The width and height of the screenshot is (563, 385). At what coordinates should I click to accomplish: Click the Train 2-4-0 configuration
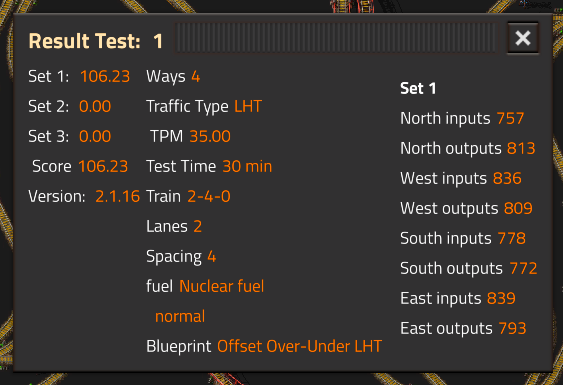tap(209, 196)
